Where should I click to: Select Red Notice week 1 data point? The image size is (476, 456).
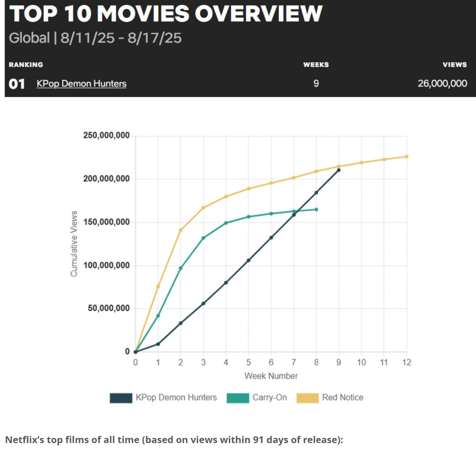(x=158, y=287)
